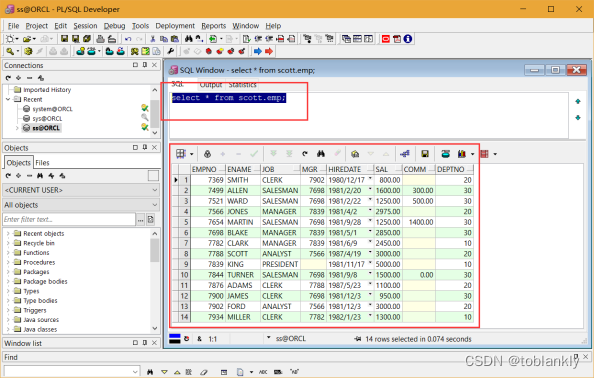Expand the ss@ORCL connection node
Viewport: 595px width, 378px height.
pos(17,128)
